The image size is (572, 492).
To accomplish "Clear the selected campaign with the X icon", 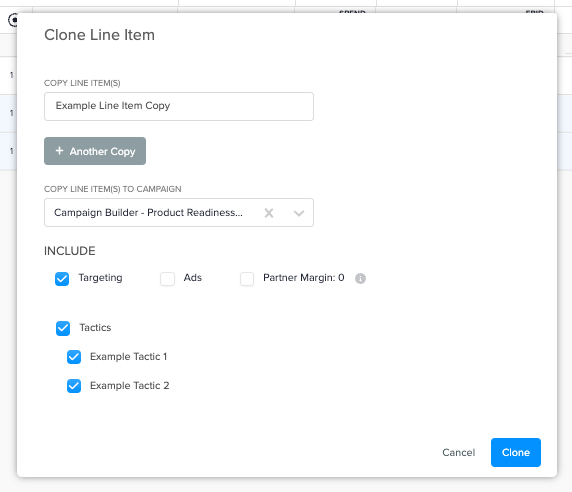I will coord(269,213).
